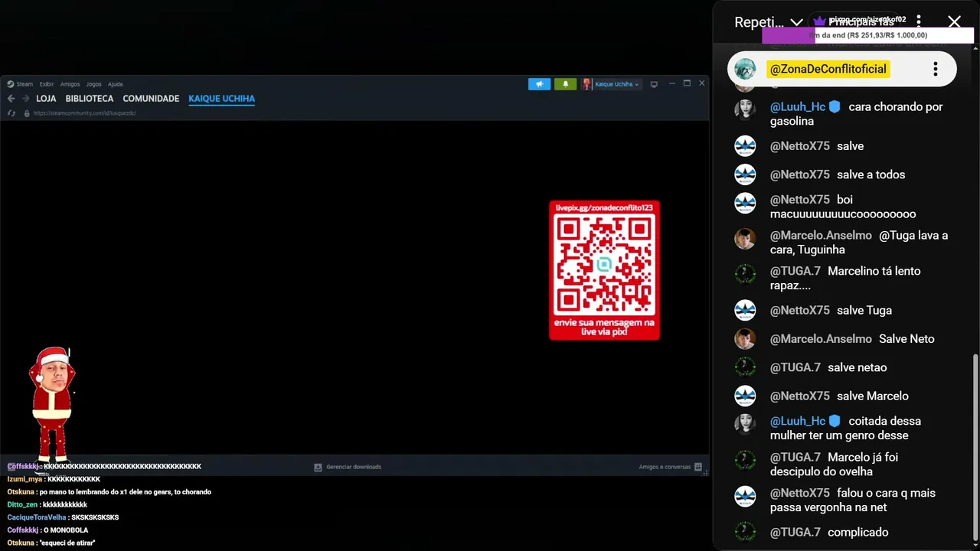
Task: Click @Luuh_Hc avatar on 'cara chorando' message
Action: 745,109
